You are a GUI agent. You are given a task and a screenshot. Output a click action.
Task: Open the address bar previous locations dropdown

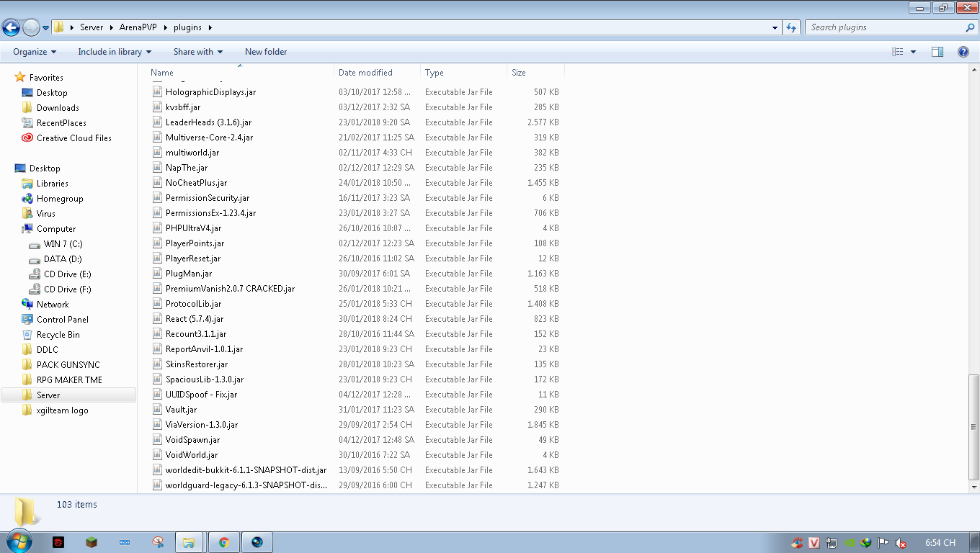(775, 27)
